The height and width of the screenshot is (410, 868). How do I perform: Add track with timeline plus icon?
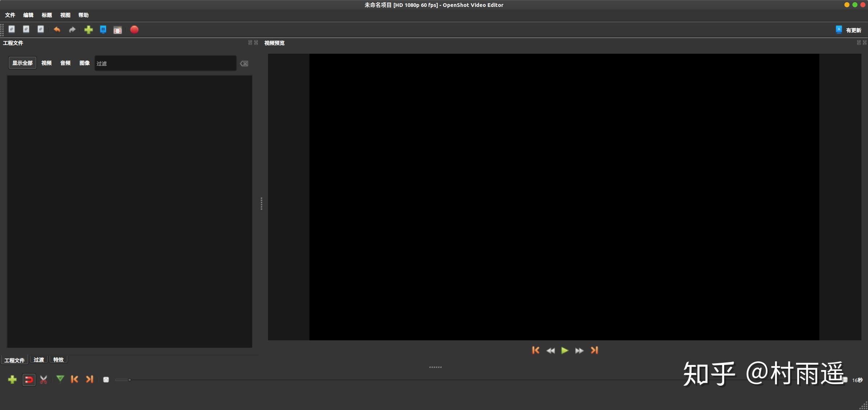click(x=12, y=380)
